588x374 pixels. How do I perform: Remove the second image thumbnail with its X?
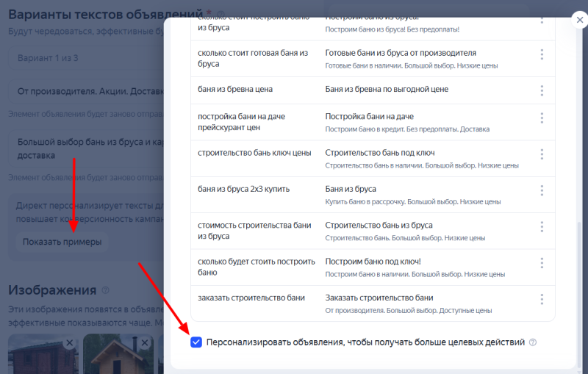click(144, 342)
